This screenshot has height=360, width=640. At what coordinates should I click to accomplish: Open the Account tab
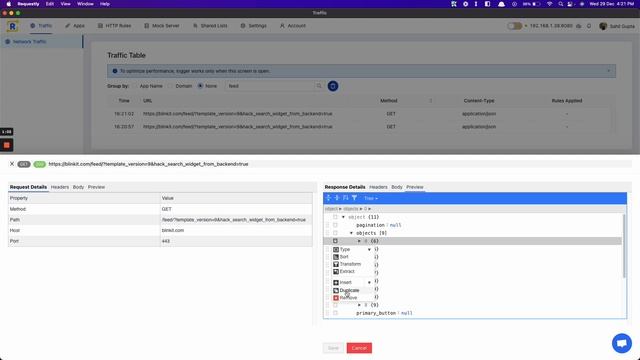293,26
